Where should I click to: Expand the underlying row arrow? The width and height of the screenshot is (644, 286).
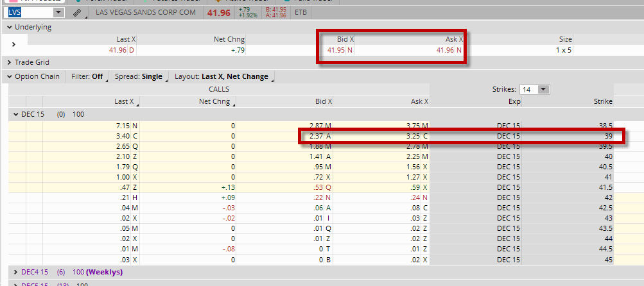[13, 44]
